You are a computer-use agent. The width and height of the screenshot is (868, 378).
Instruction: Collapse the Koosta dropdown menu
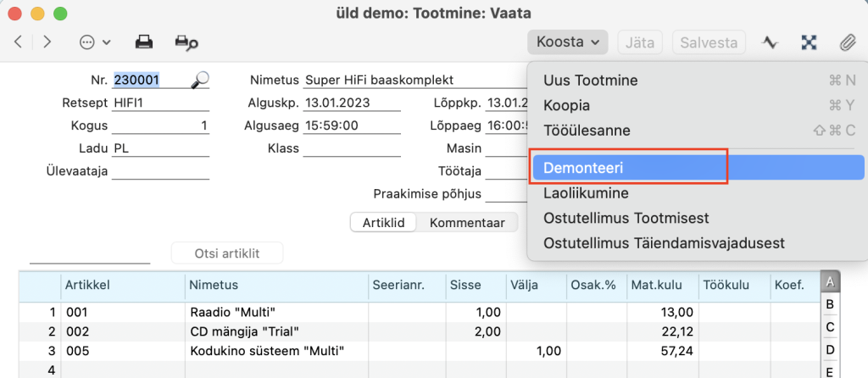click(567, 42)
